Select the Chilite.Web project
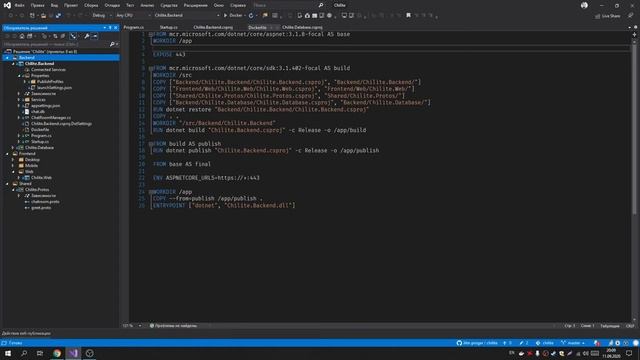640x360 pixels. point(41,178)
